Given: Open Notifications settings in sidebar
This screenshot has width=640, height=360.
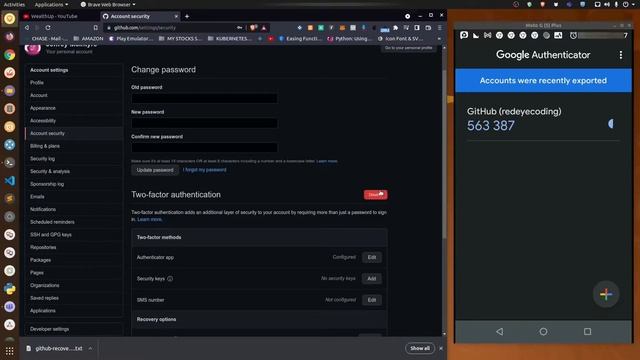Looking at the screenshot, I should pyautogui.click(x=43, y=209).
